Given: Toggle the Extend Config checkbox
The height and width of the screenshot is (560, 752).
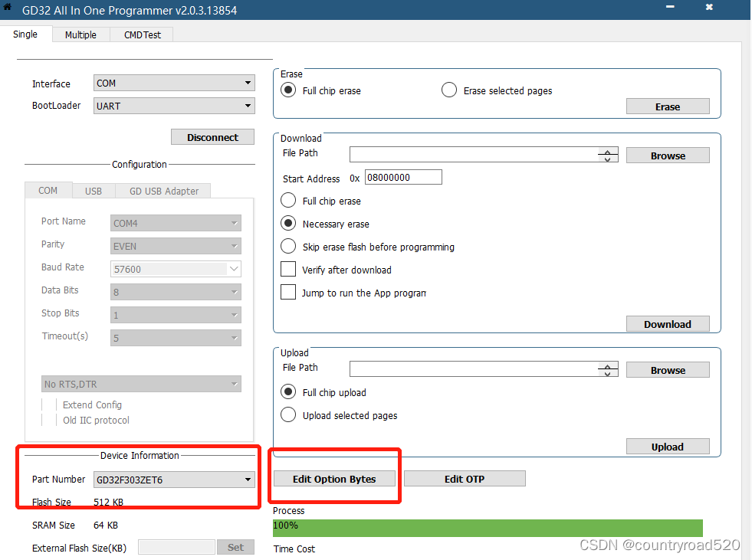Looking at the screenshot, I should pyautogui.click(x=49, y=404).
